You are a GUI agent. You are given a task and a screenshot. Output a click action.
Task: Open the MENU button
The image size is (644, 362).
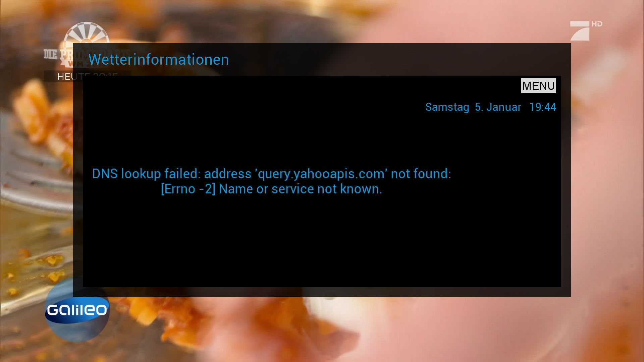point(538,86)
